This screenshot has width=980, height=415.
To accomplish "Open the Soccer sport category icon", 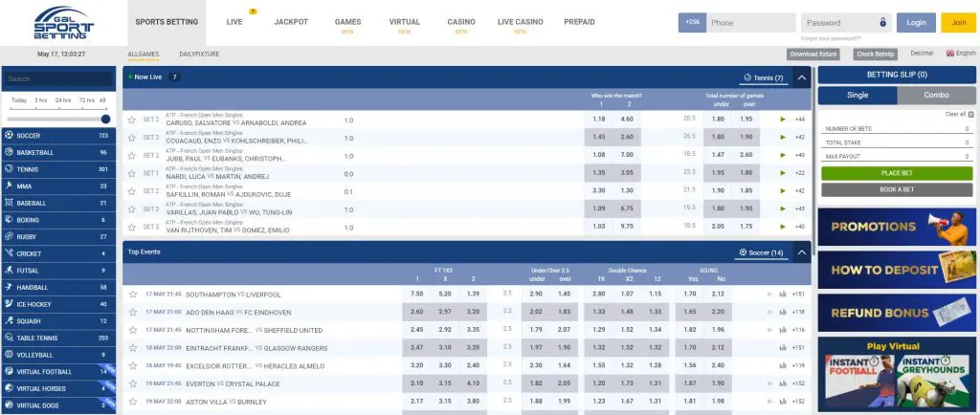I will click(x=9, y=136).
